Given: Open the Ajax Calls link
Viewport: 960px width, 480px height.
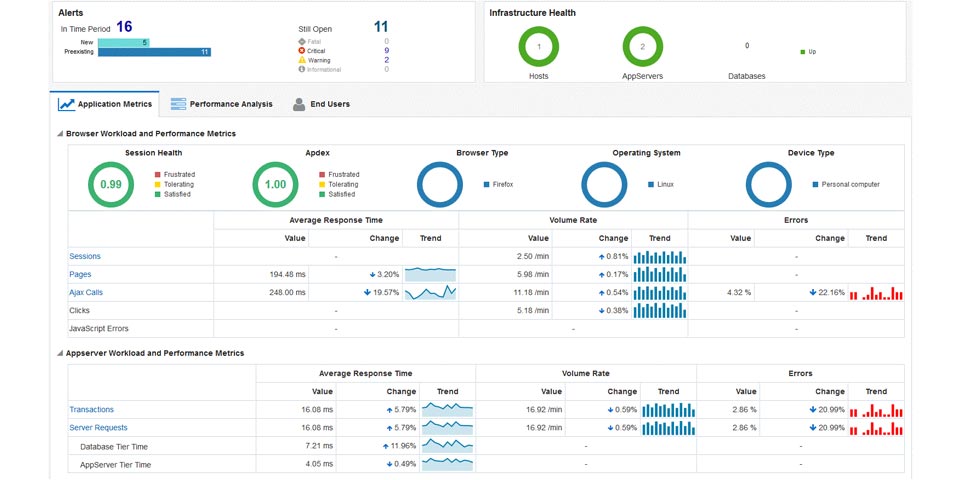Looking at the screenshot, I should 86,293.
